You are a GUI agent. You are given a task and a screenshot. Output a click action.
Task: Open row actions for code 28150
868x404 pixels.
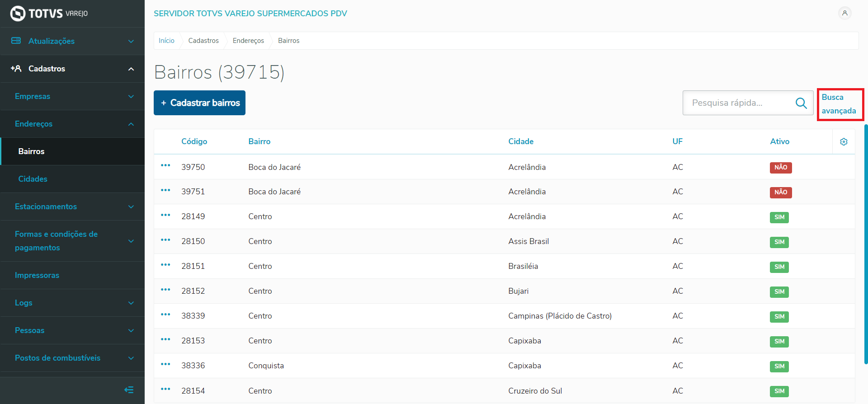pyautogui.click(x=165, y=240)
